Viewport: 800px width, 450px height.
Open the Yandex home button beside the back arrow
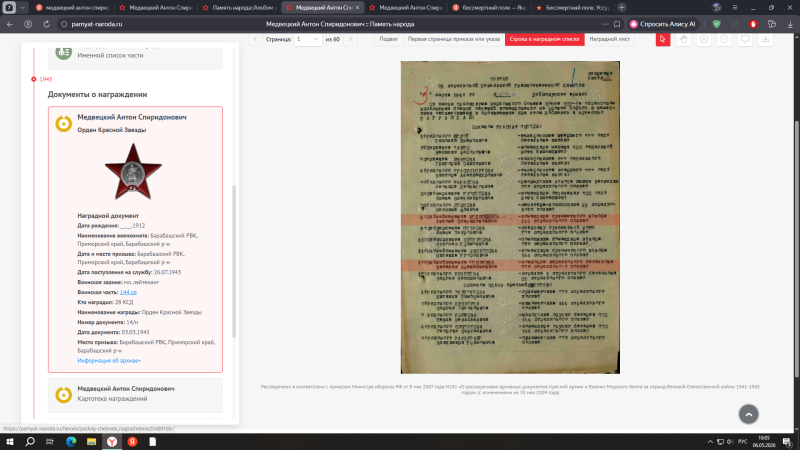click(x=28, y=24)
